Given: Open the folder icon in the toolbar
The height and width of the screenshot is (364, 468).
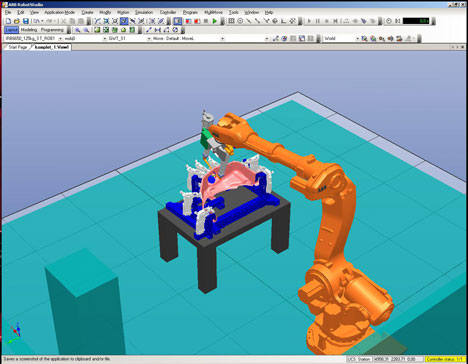Looking at the screenshot, I should click(x=17, y=21).
